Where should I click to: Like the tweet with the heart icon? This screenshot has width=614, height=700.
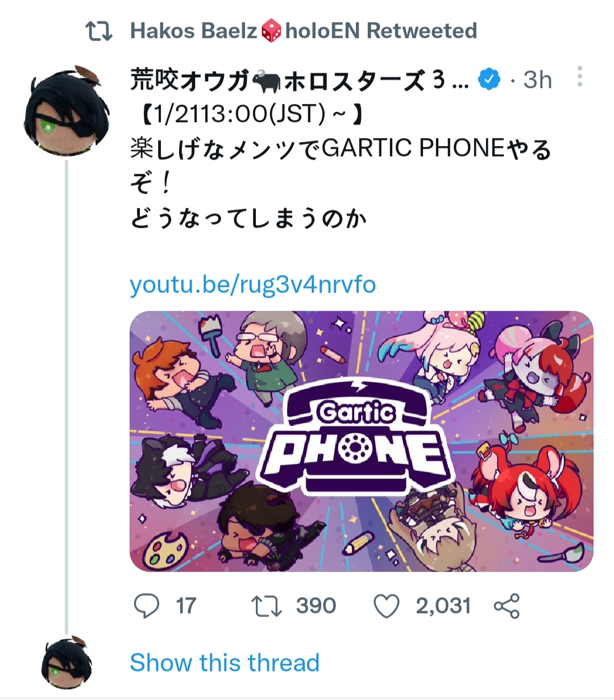(387, 606)
